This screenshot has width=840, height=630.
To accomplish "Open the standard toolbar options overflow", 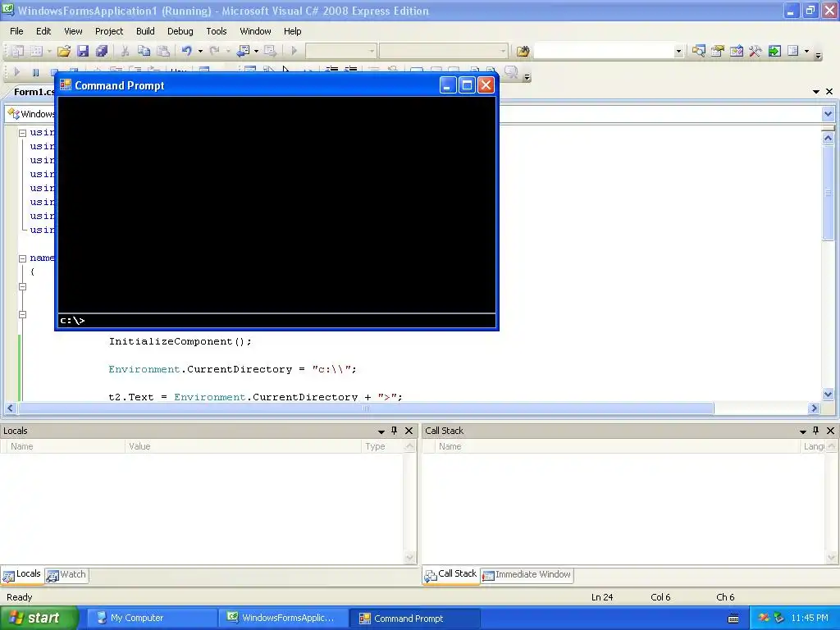I will coord(818,55).
